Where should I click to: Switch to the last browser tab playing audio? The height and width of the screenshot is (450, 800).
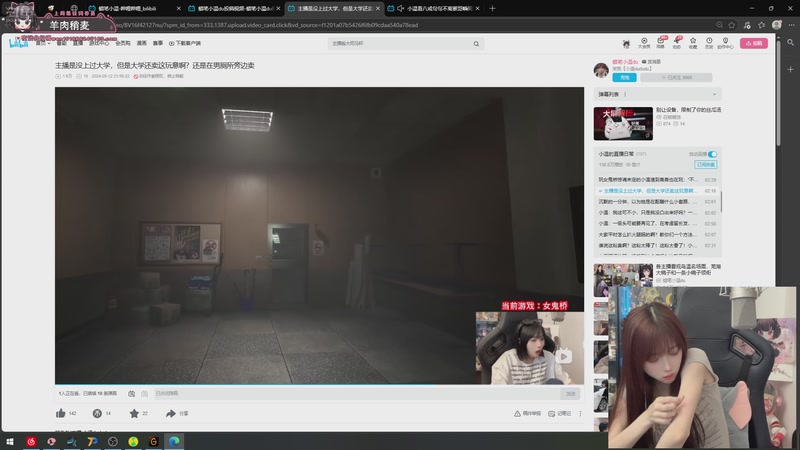(x=434, y=8)
